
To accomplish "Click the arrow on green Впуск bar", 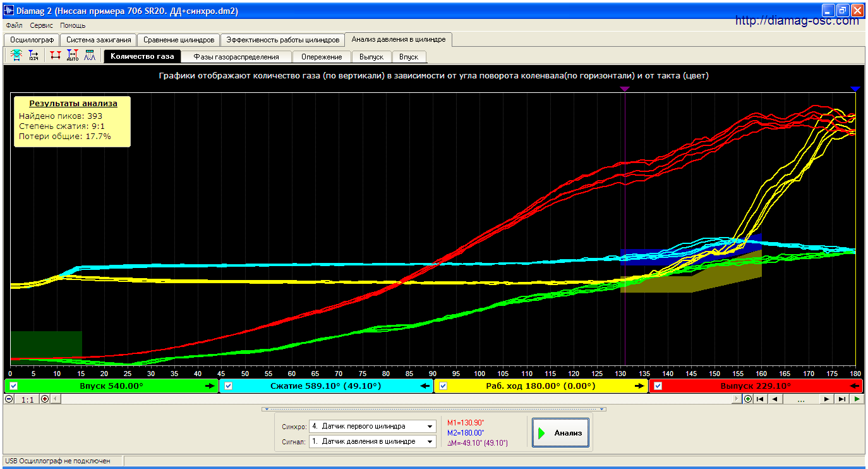I will [x=210, y=386].
